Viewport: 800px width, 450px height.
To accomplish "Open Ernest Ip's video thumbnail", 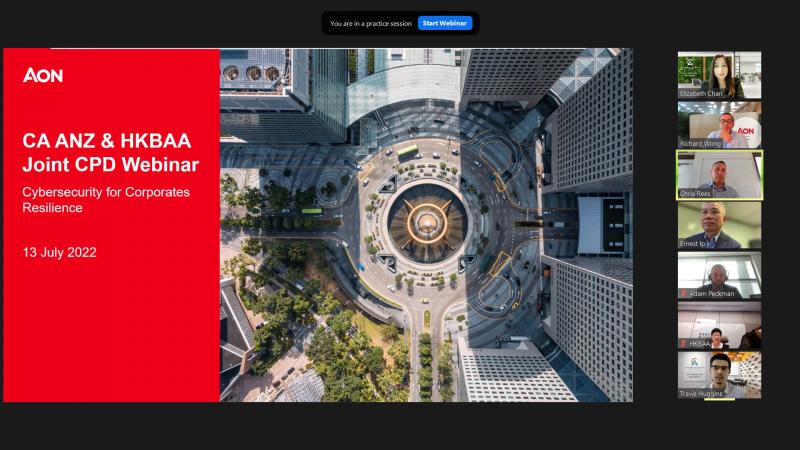I will tap(719, 224).
